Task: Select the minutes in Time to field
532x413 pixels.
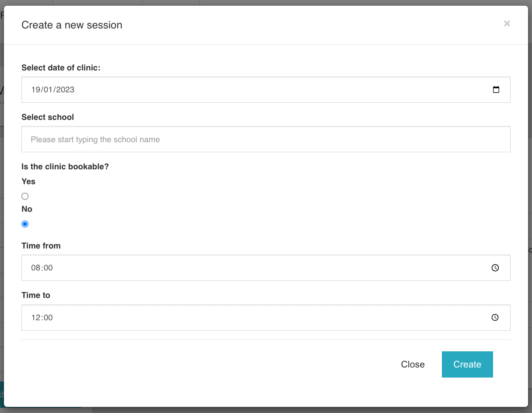Action: [47, 318]
